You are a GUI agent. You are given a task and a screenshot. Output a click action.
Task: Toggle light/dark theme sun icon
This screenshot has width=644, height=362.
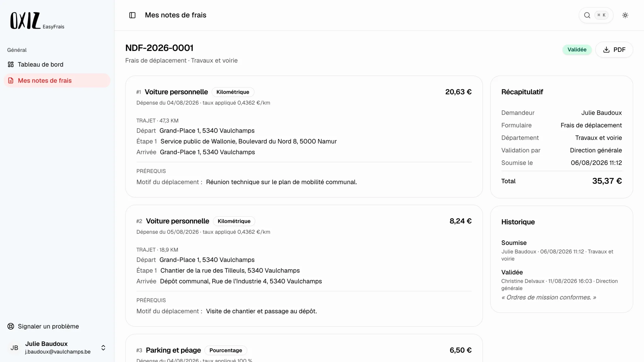click(x=625, y=15)
